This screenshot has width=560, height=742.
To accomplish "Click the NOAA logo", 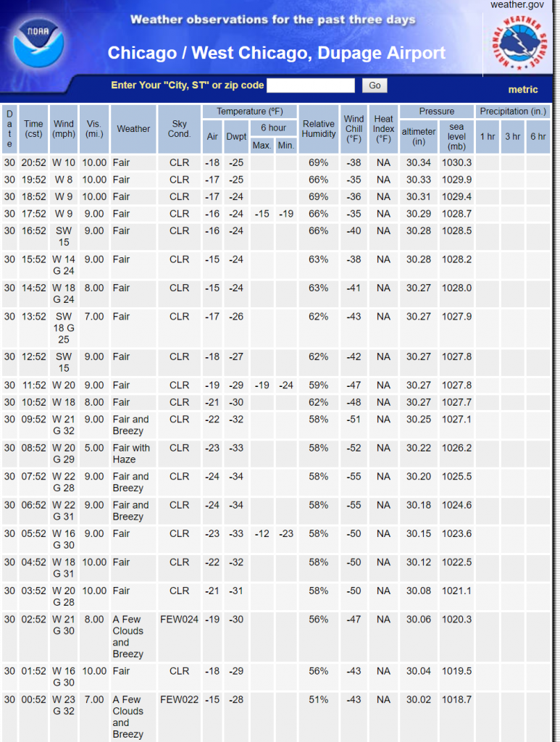I will point(38,44).
